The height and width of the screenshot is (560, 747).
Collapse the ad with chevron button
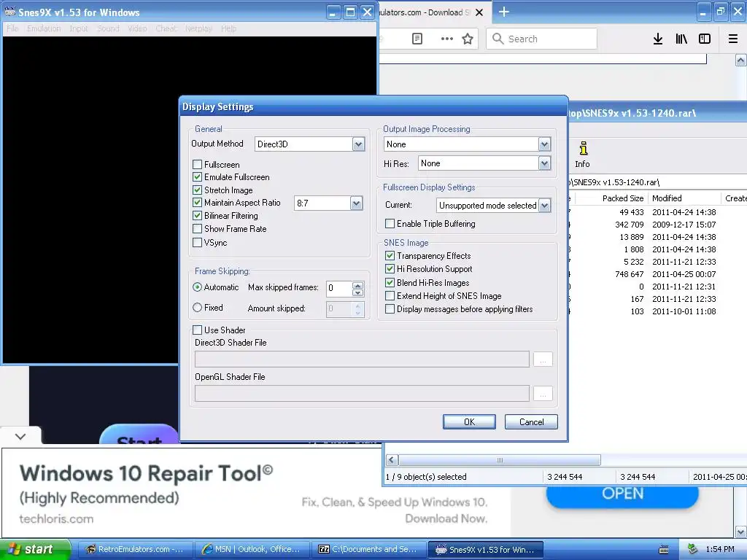tap(20, 436)
